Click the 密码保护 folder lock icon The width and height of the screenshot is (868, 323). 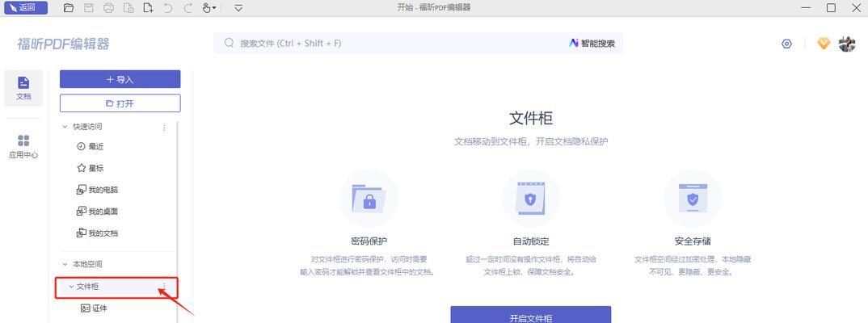[x=369, y=198]
